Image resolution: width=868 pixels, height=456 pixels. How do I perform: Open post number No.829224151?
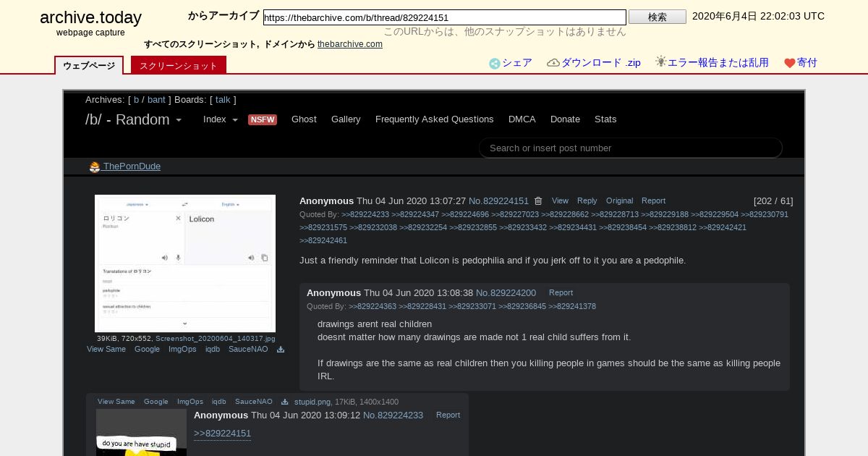498,201
